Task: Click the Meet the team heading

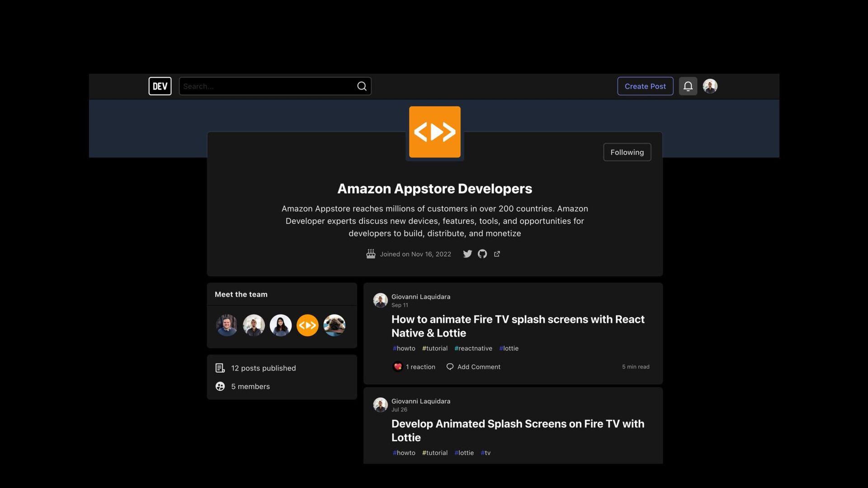Action: pos(241,294)
